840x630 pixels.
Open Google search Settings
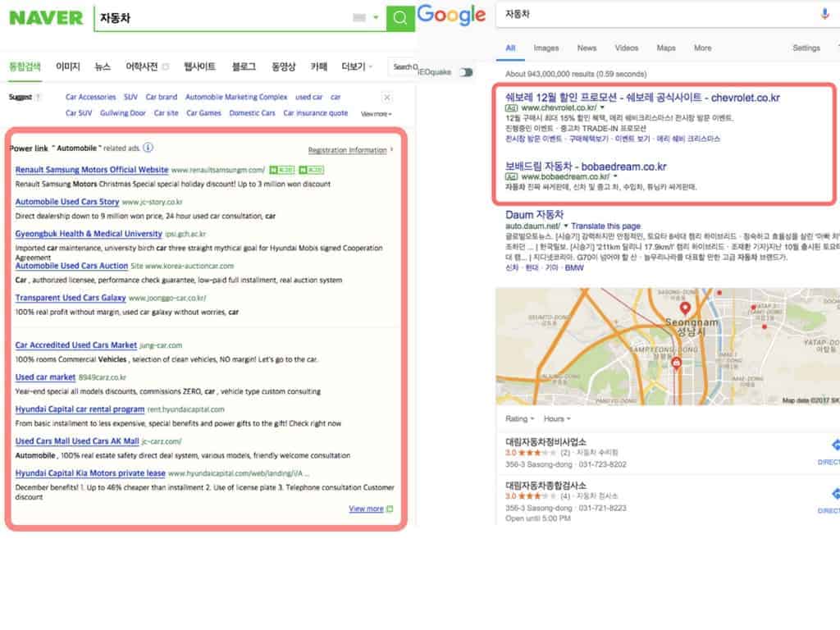(806, 48)
